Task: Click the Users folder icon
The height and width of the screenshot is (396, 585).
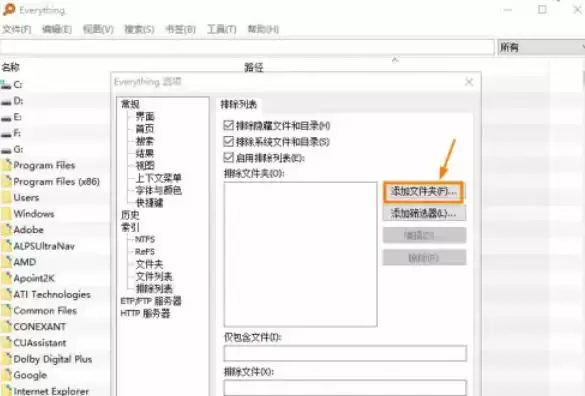Action: [6, 197]
